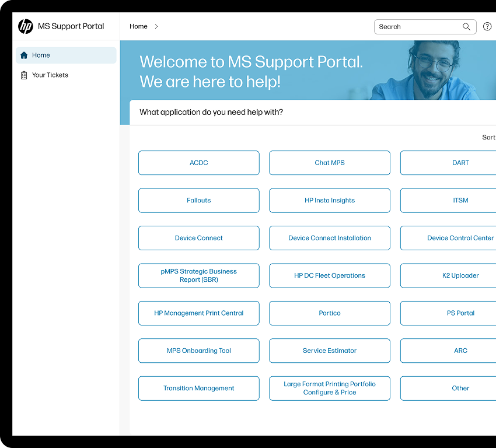Click the breadcrumb chevron after Home

[156, 27]
